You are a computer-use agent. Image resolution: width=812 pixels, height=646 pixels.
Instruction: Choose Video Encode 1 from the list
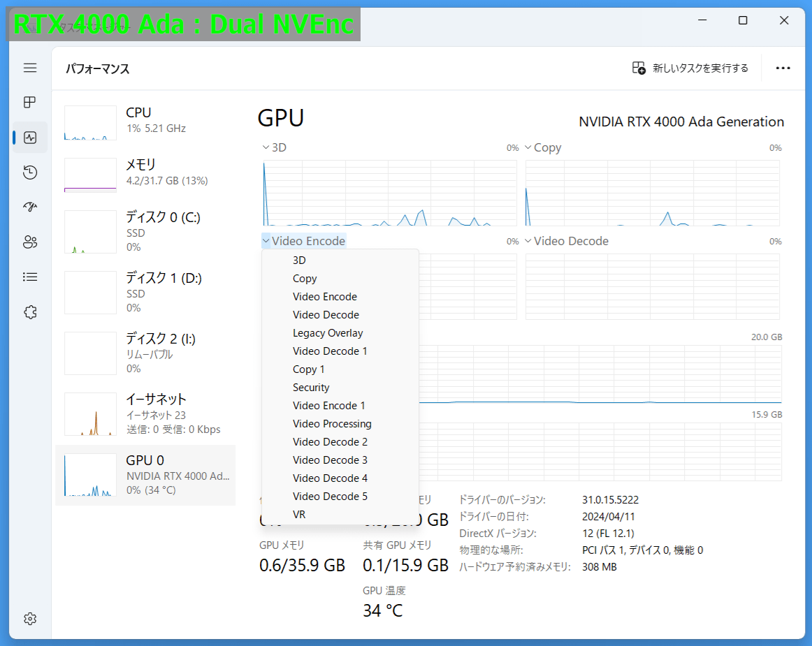pyautogui.click(x=340, y=405)
